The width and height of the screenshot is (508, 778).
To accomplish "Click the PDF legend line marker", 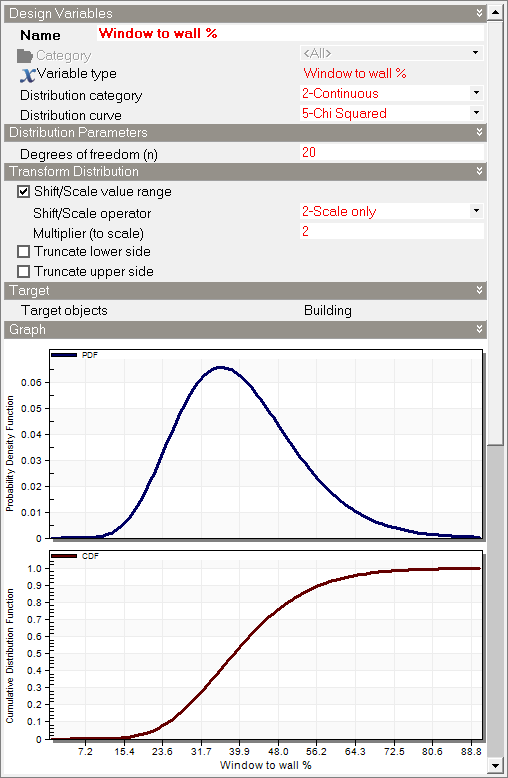I will (64, 355).
